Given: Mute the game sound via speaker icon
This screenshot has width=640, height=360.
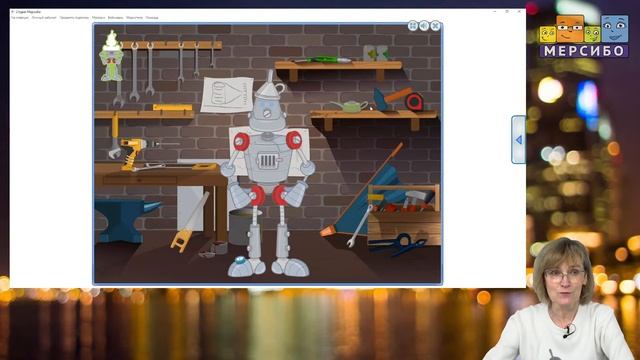Looking at the screenshot, I should tap(424, 26).
